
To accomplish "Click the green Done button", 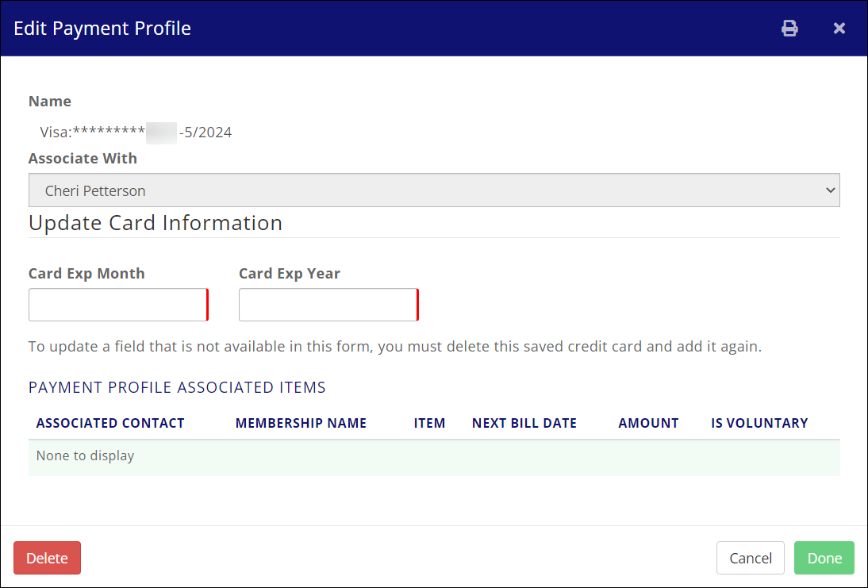I will (824, 558).
